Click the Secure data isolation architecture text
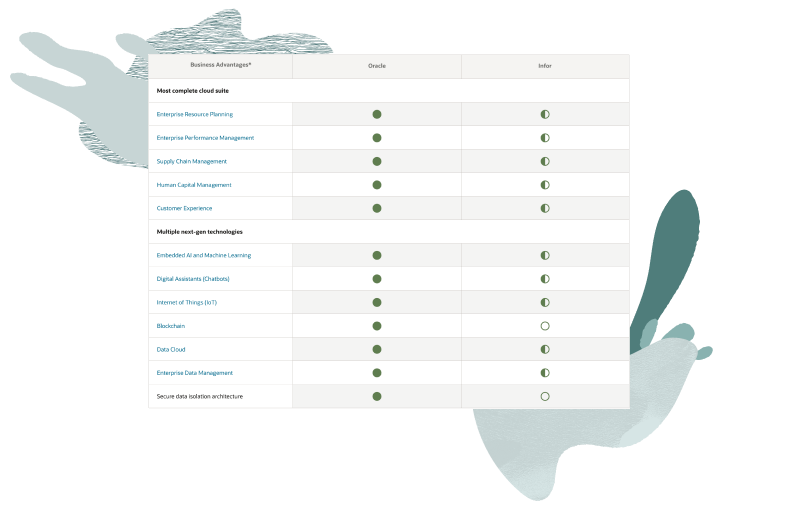The width and height of the screenshot is (794, 513). coord(200,397)
